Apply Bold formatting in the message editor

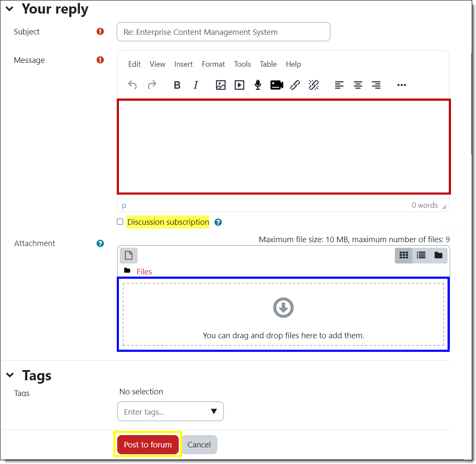pos(177,85)
